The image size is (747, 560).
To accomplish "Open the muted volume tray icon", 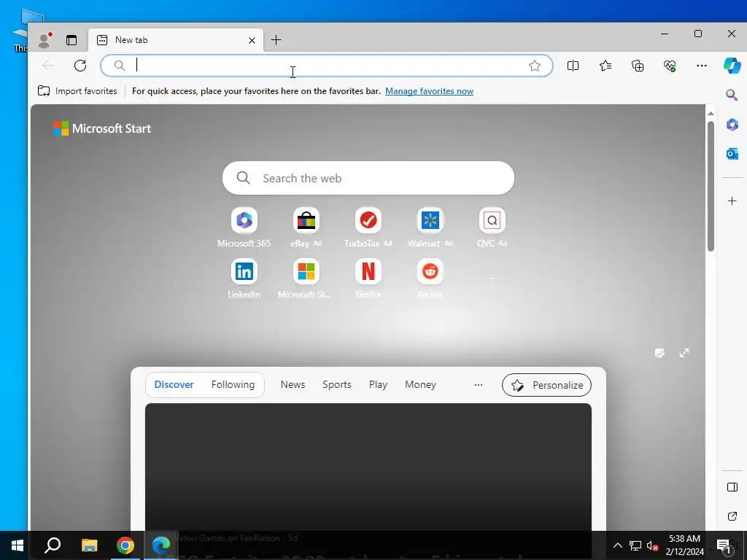I will click(652, 545).
